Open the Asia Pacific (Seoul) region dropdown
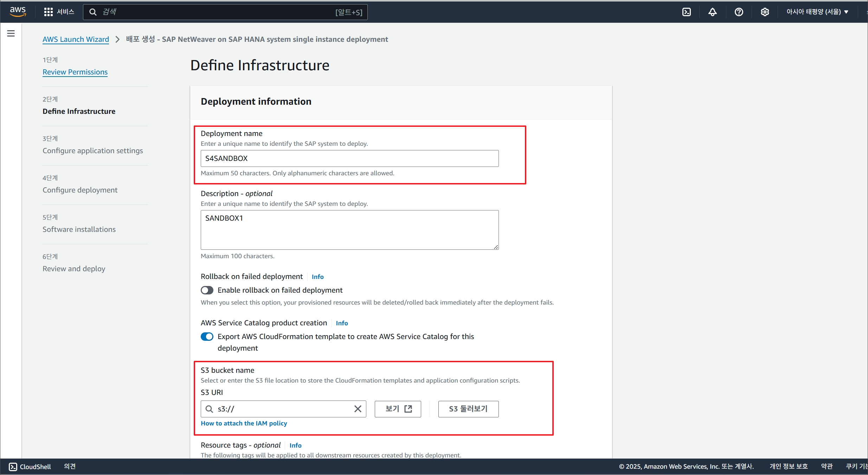Screen dimensions: 868x475 point(817,12)
